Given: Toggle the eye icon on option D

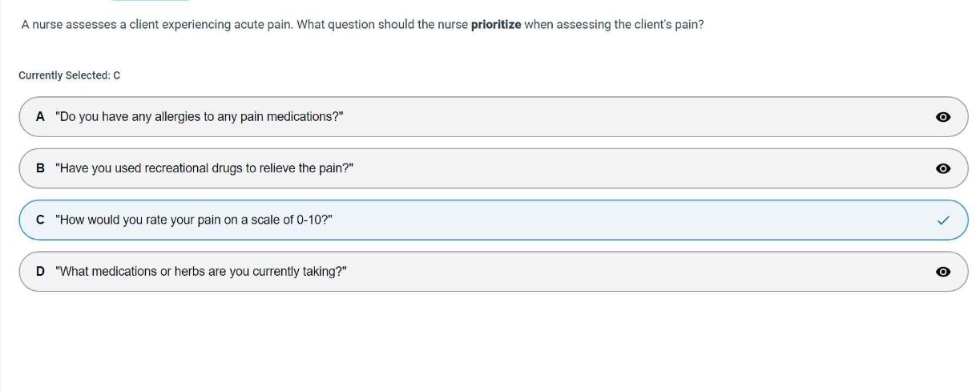Looking at the screenshot, I should coord(943,272).
